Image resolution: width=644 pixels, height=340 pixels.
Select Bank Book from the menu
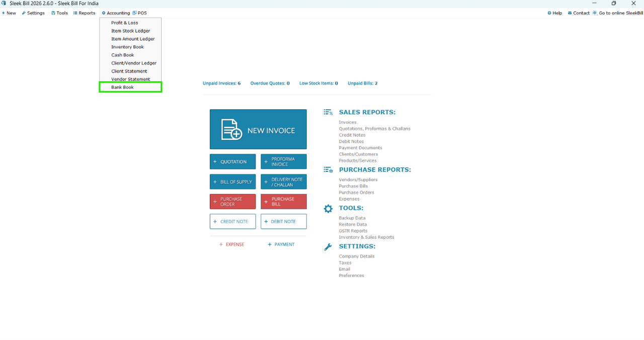coord(130,87)
